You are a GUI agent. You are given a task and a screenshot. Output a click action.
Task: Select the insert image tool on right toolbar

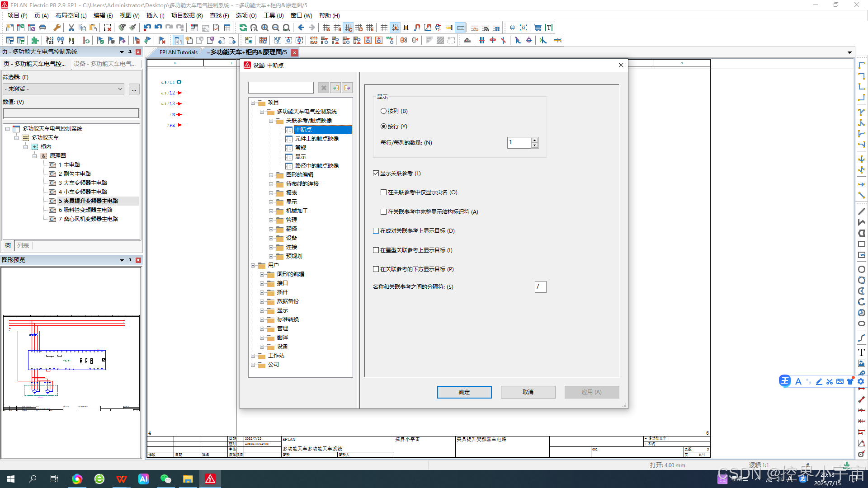(x=862, y=363)
